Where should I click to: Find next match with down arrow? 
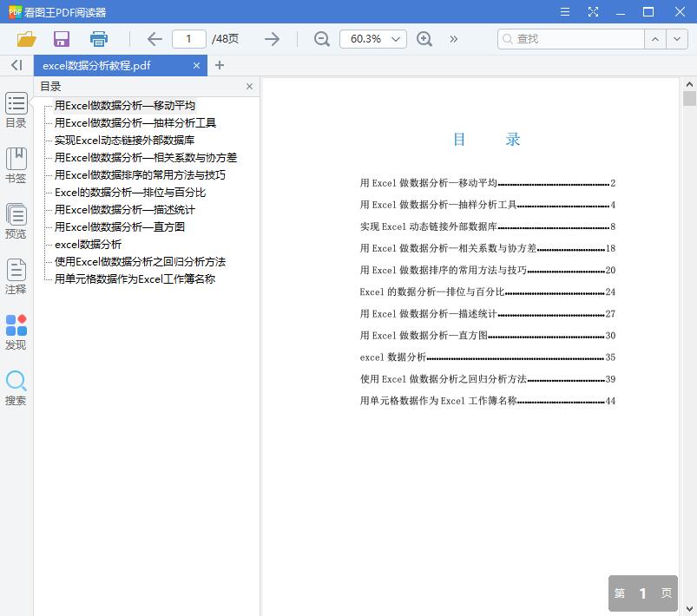[677, 39]
